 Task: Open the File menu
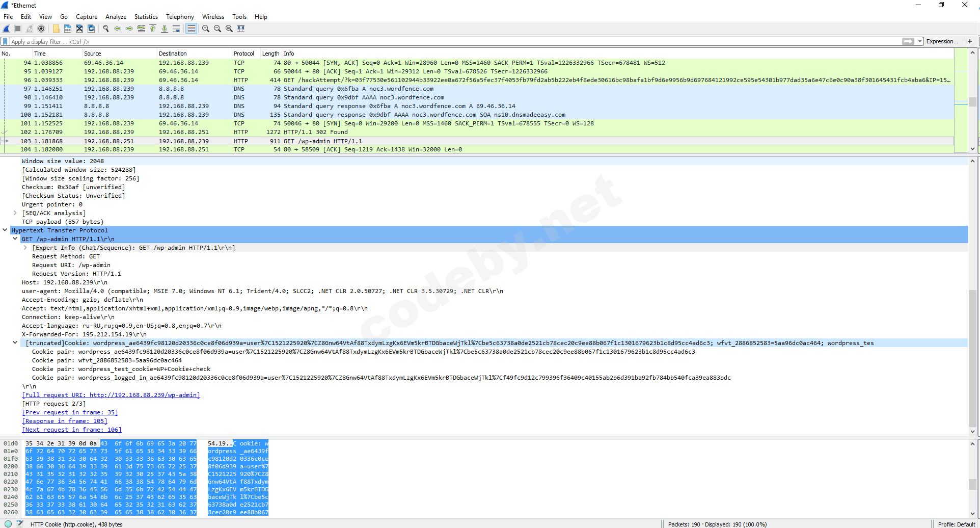pyautogui.click(x=8, y=17)
